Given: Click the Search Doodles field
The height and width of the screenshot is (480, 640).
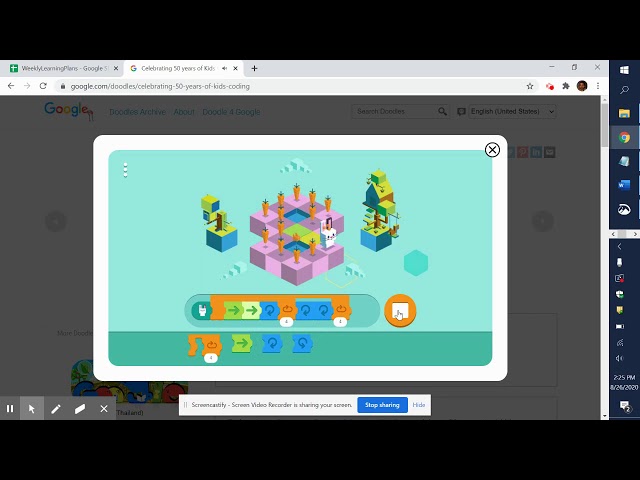Looking at the screenshot, I should pyautogui.click(x=394, y=111).
